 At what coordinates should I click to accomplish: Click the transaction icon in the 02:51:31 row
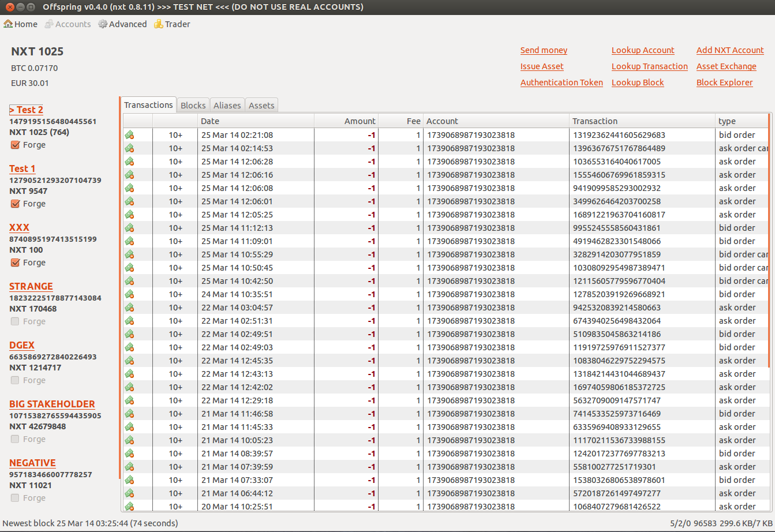click(x=129, y=321)
